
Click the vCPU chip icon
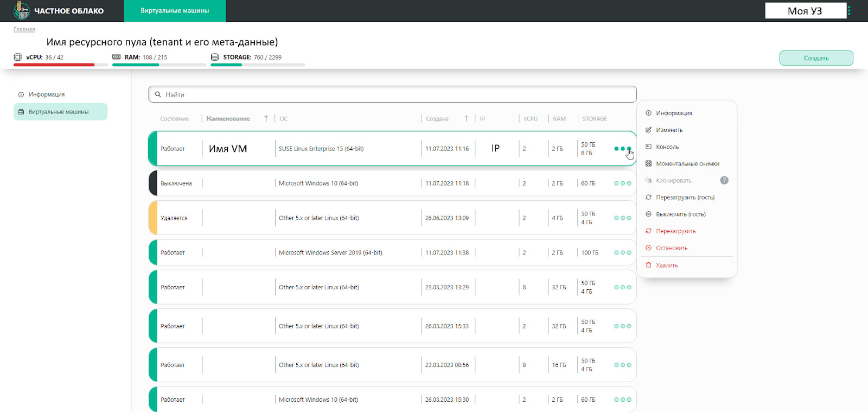coord(18,57)
